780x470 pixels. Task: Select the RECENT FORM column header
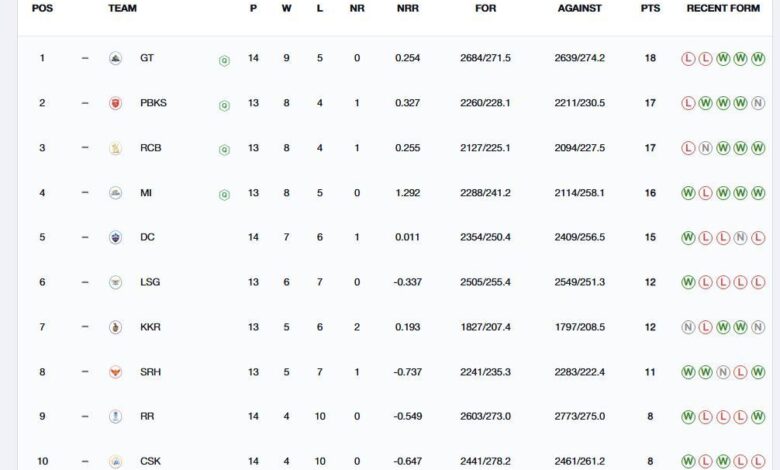723,8
